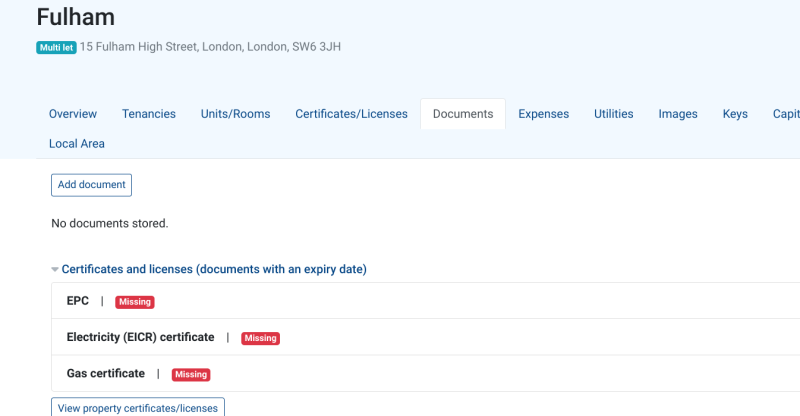
Task: Click View property certificates/licenses button
Action: 138,408
